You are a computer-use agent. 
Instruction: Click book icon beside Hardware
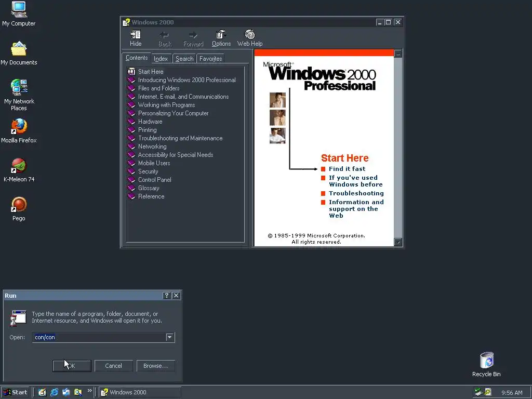point(131,122)
